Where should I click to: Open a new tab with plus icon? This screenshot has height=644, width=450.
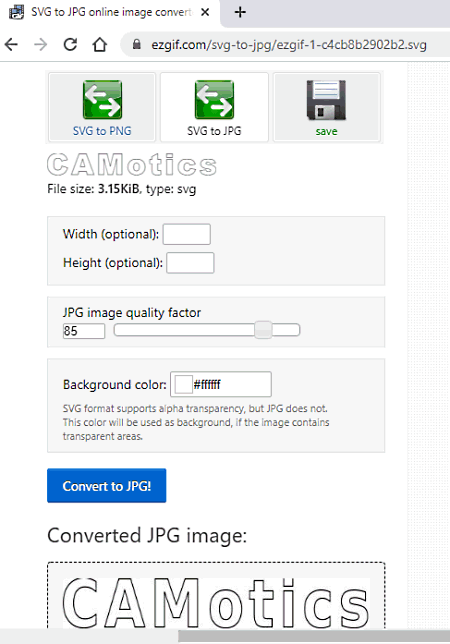point(240,12)
